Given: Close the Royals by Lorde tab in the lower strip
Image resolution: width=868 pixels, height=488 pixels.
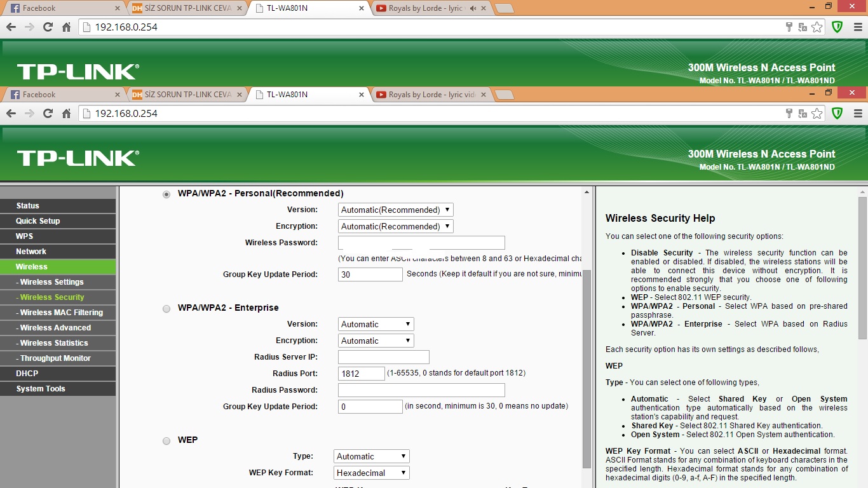Looking at the screenshot, I should coord(484,95).
